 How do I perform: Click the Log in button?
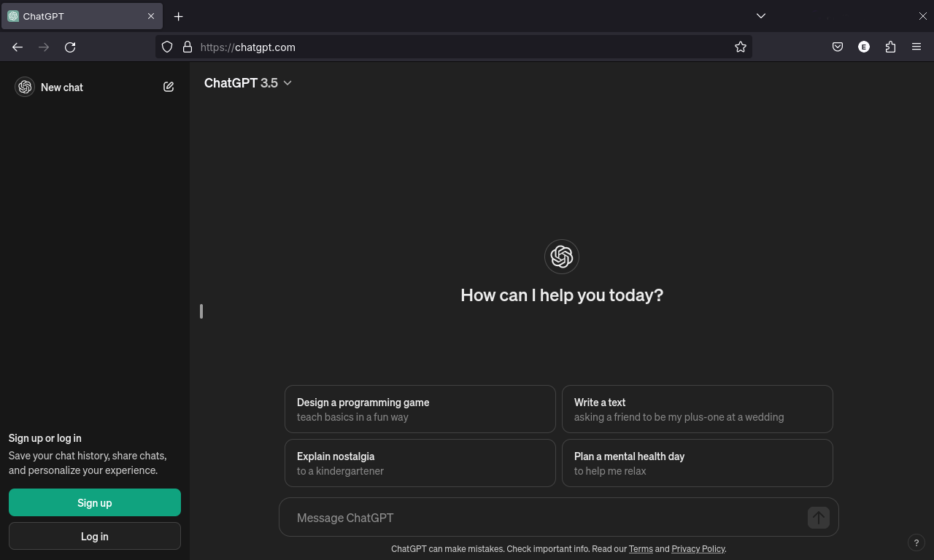click(x=94, y=536)
